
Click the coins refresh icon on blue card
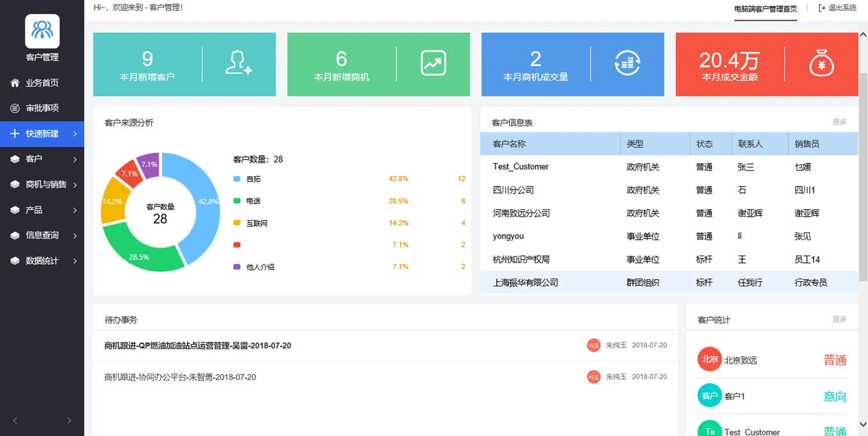coord(627,63)
